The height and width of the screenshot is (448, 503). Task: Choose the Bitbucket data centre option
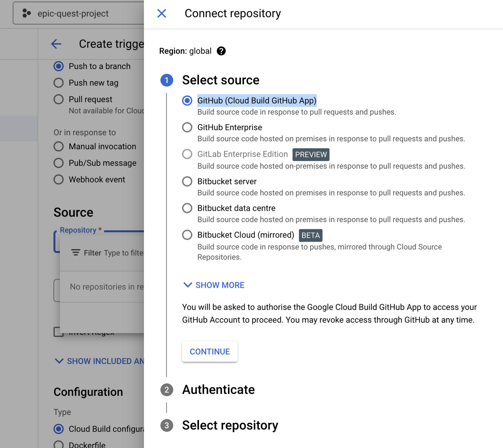coord(187,208)
